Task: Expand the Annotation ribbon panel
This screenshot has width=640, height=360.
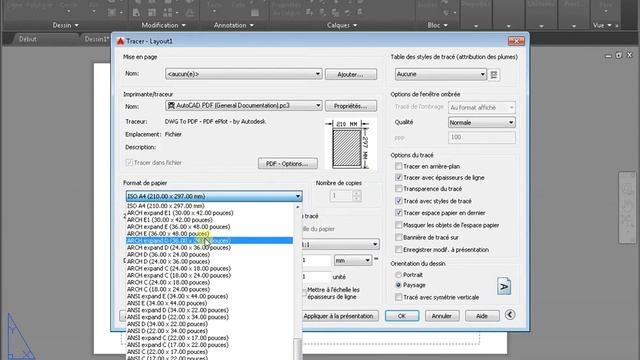Action: 233,25
